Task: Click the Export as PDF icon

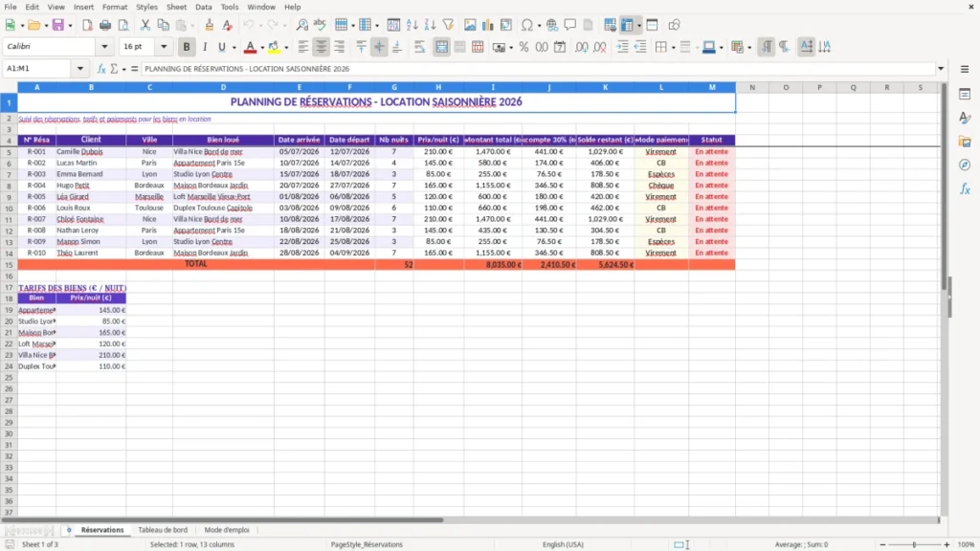Action: tap(87, 25)
